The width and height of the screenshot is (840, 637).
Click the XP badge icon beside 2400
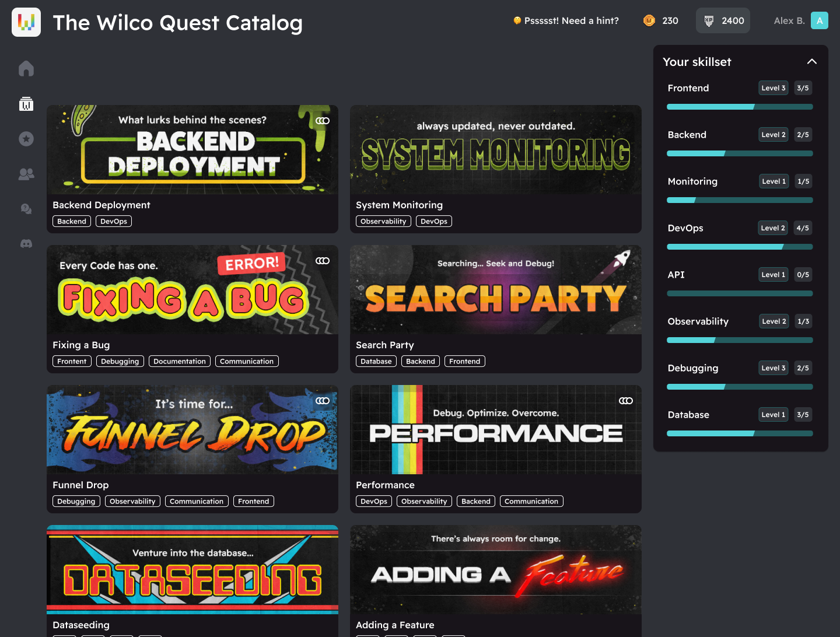(x=709, y=20)
